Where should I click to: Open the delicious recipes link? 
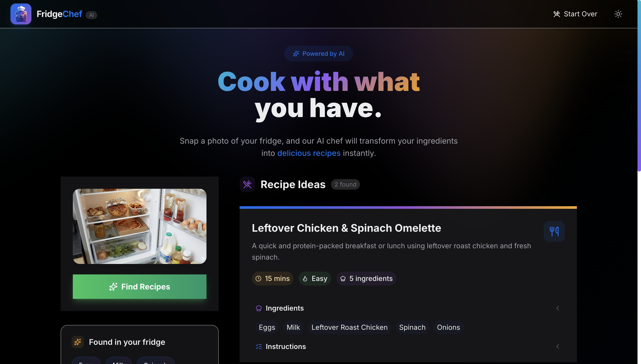309,153
